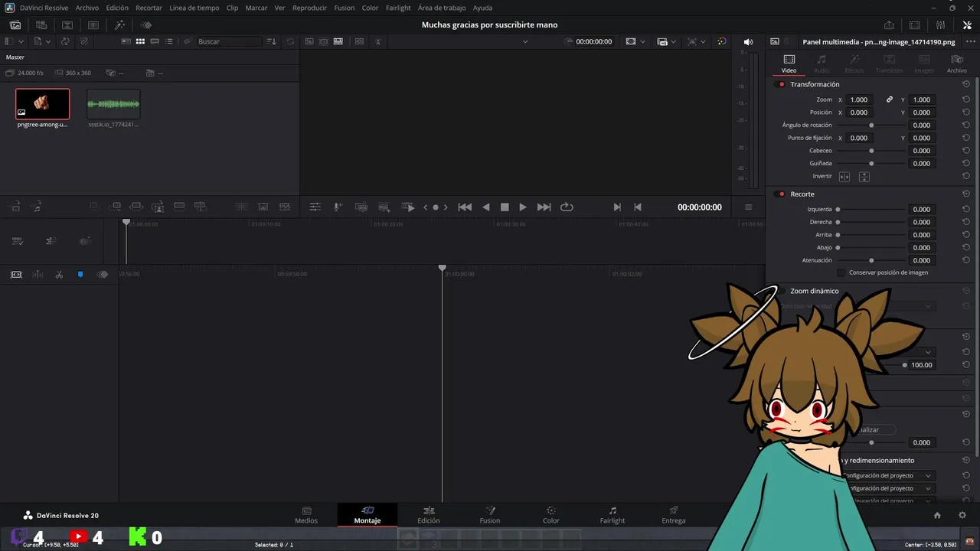Click the Quick Export icon
The width and height of the screenshot is (980, 551).
[x=889, y=24]
